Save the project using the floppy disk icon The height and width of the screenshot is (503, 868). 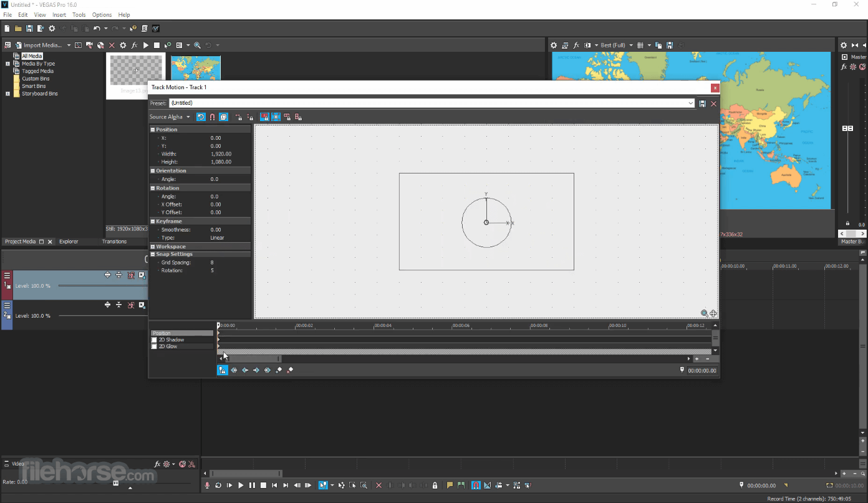[29, 28]
